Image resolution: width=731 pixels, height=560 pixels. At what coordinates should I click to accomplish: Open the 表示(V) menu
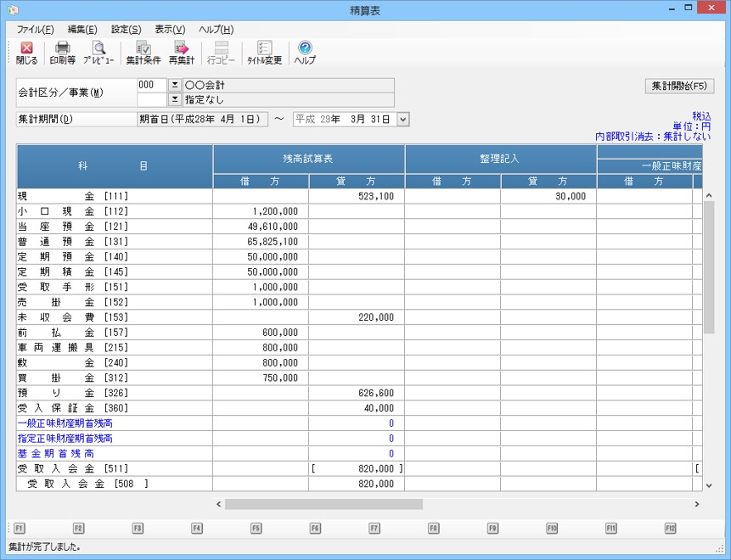click(170, 30)
